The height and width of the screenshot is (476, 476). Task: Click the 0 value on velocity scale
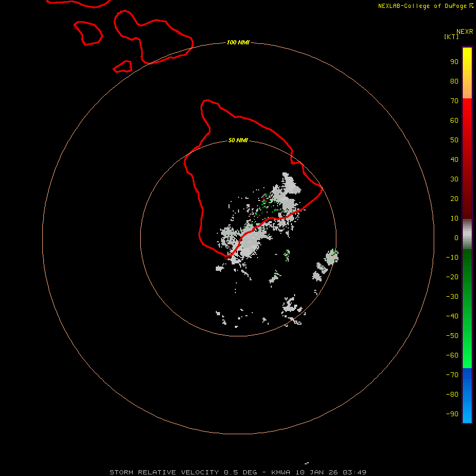pos(456,238)
